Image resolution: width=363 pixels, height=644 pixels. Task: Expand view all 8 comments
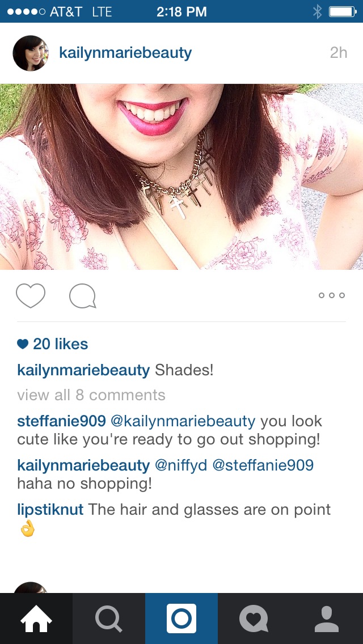click(x=91, y=395)
